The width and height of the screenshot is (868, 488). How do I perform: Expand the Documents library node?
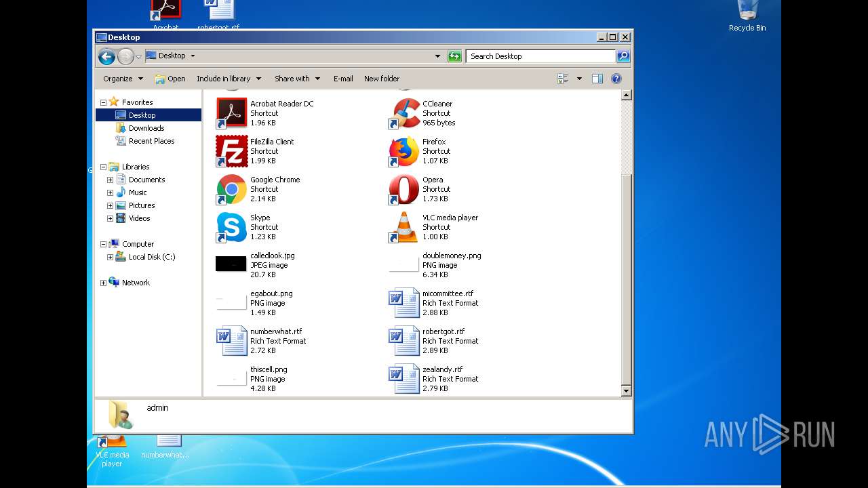[x=110, y=180]
